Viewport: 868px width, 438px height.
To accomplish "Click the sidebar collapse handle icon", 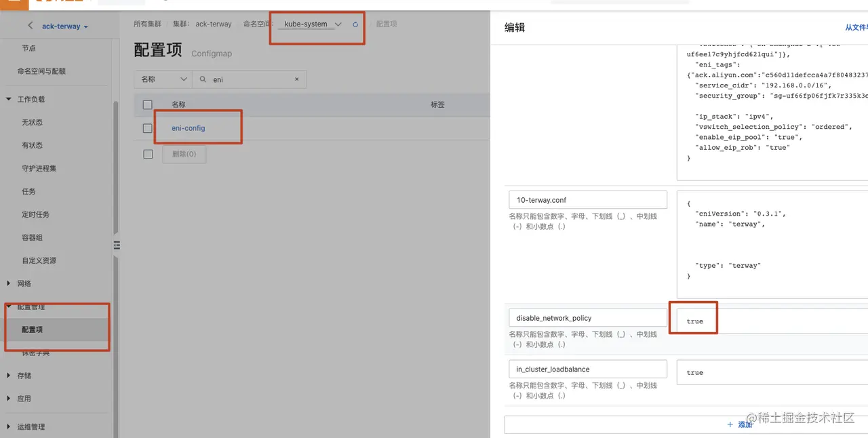I will (117, 245).
